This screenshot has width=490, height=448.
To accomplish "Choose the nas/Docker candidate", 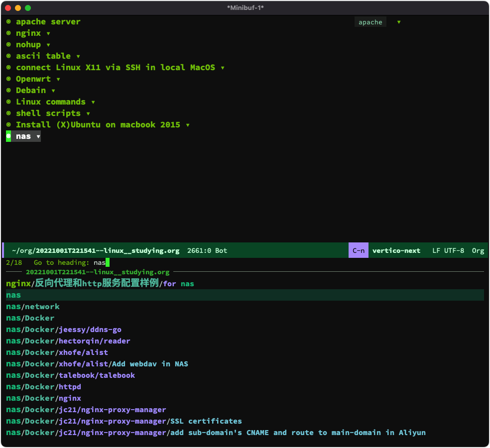I will (30, 318).
